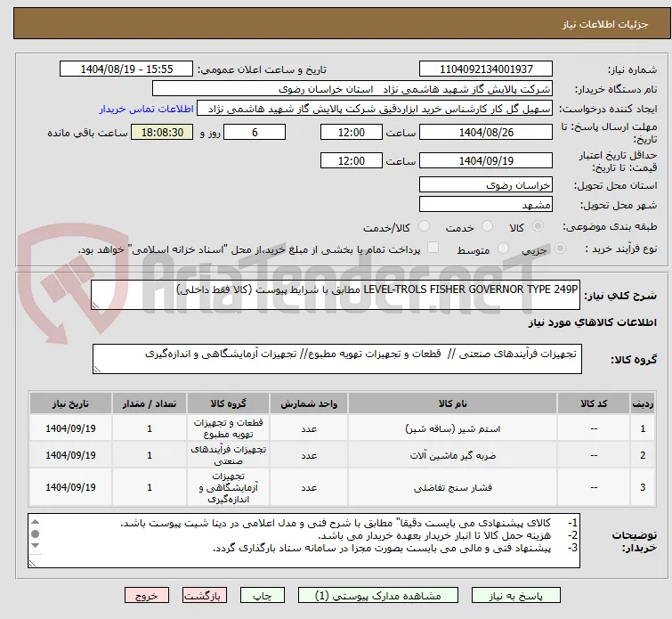672x619 pixels.
Task: Click the delivery province خراسان رضوی field
Action: coord(486,185)
